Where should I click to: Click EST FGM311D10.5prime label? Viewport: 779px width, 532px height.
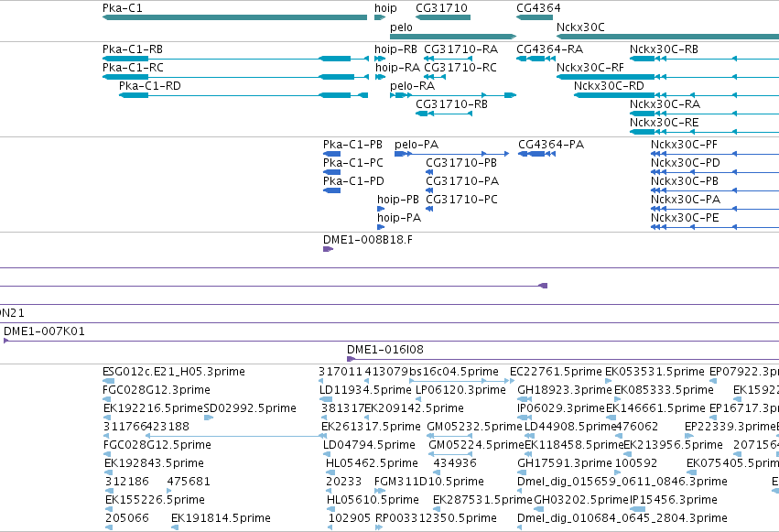(429, 482)
